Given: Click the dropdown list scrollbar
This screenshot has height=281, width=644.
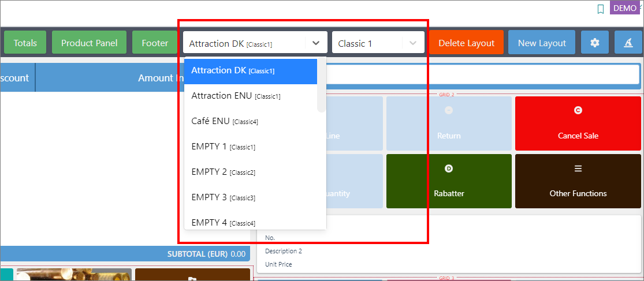Looking at the screenshot, I should click(x=321, y=85).
